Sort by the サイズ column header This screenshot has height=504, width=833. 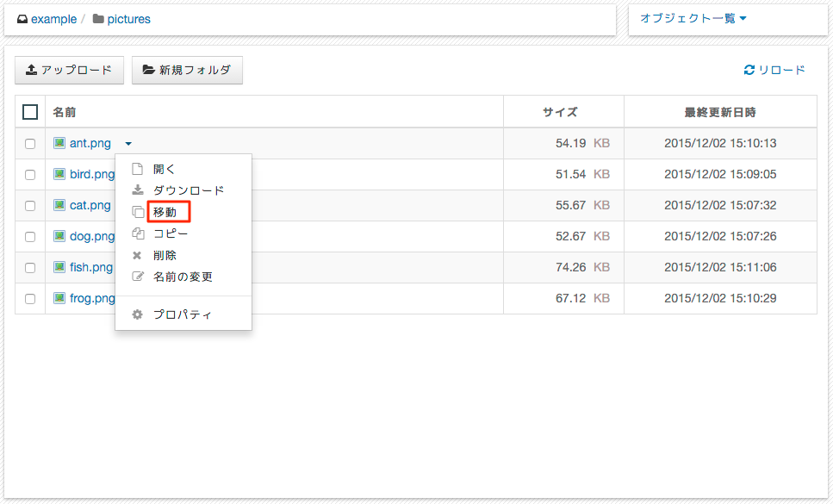560,112
